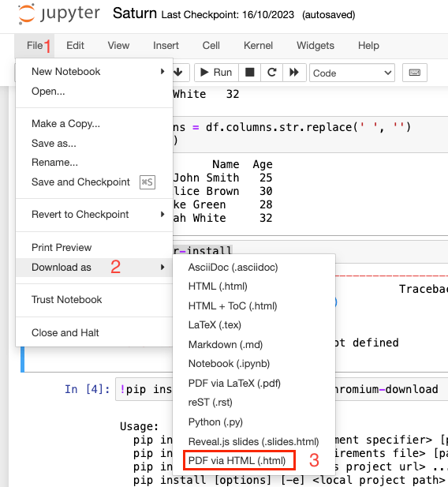
Task: Click the Run button in toolbar
Action: (x=216, y=73)
